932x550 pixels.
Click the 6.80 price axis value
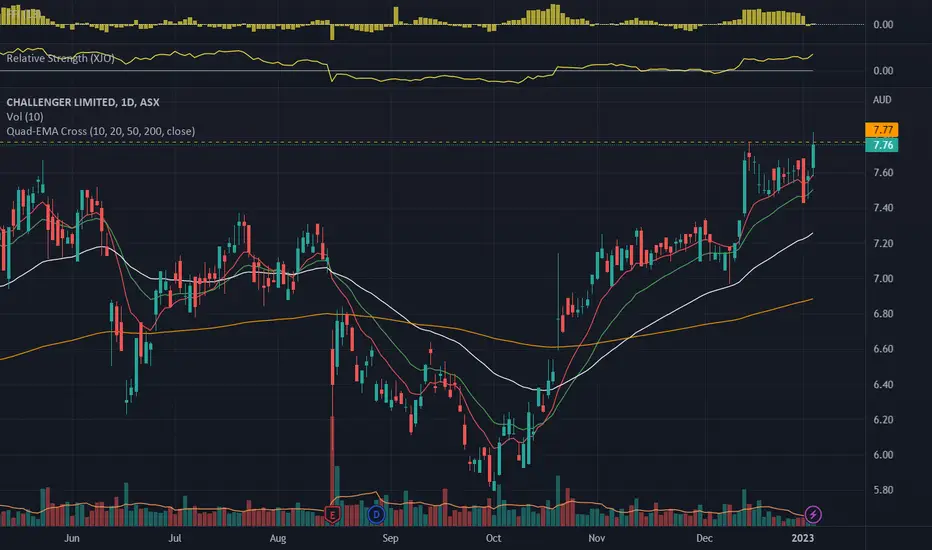883,314
